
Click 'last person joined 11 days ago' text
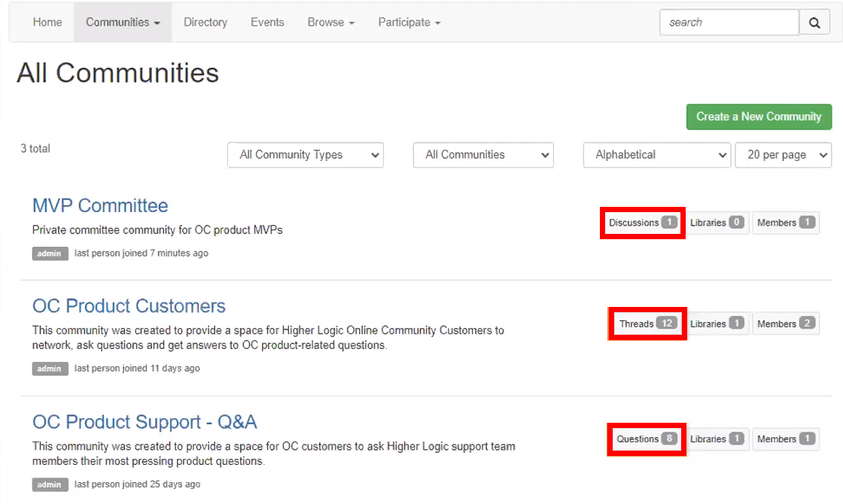[x=137, y=368]
